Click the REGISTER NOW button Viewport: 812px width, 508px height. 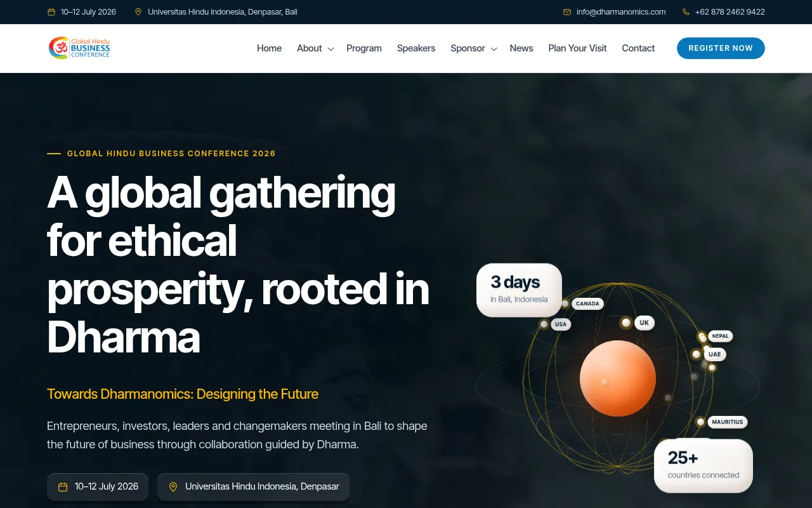pyautogui.click(x=721, y=48)
